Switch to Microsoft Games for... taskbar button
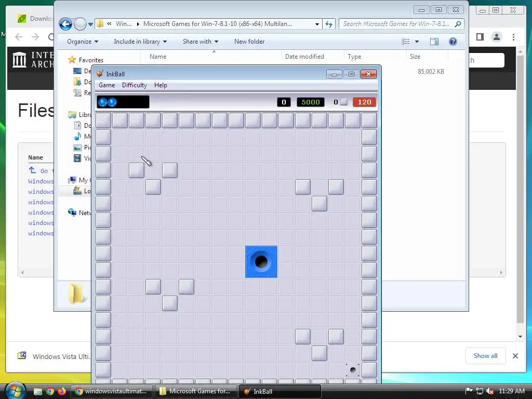This screenshot has width=532, height=399. coord(195,391)
